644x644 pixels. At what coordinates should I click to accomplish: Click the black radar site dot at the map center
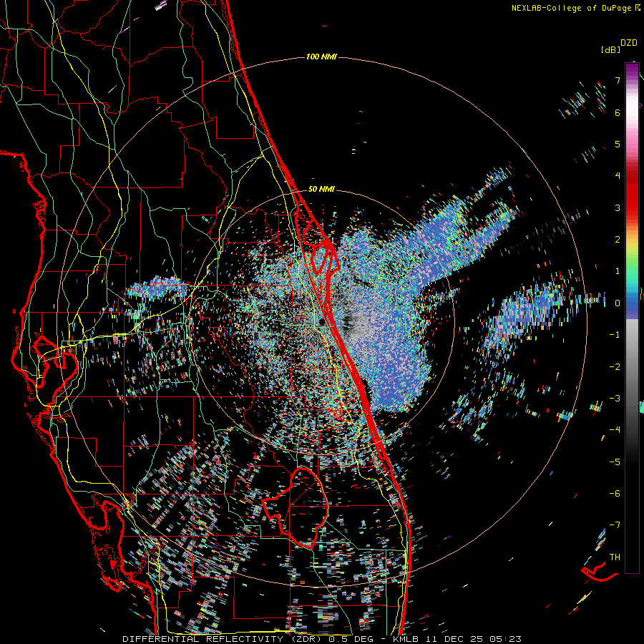[321, 321]
